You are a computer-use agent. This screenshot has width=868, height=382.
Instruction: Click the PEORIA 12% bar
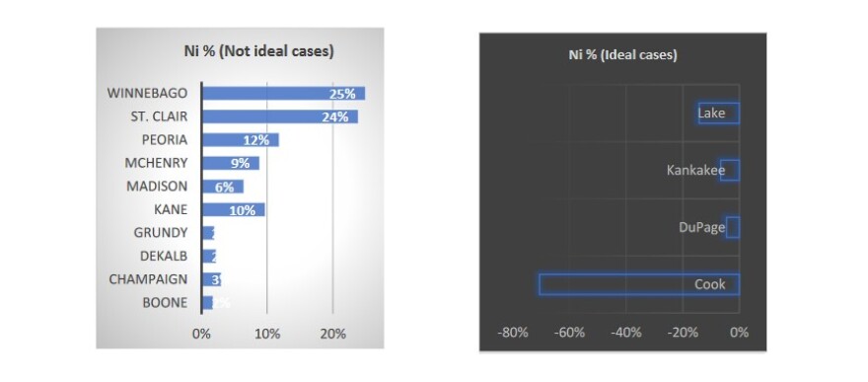click(241, 140)
